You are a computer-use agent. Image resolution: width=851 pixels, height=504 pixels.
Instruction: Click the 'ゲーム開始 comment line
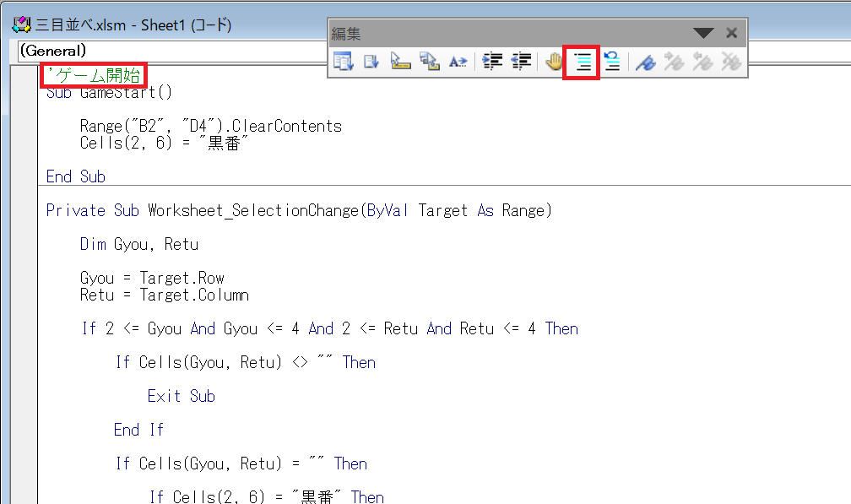(x=94, y=75)
